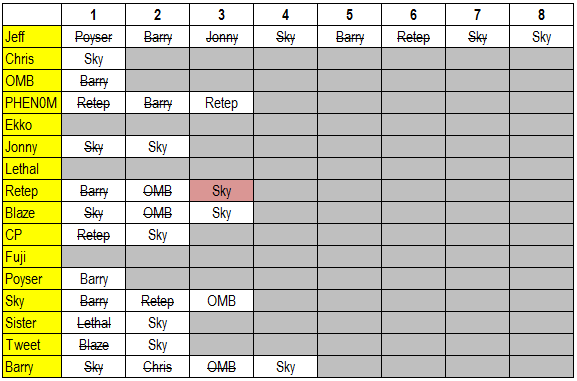
Task: Click PHEN0M's column 3 Retep cell
Action: click(222, 103)
